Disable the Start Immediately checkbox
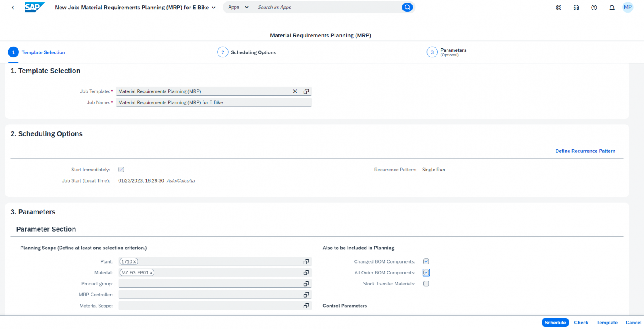This screenshot has width=644, height=329. (x=121, y=169)
